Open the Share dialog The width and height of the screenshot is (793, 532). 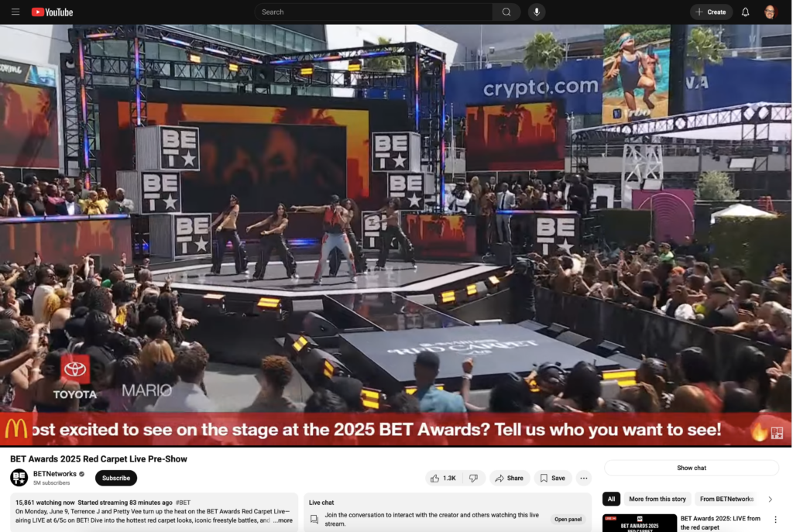pos(510,478)
